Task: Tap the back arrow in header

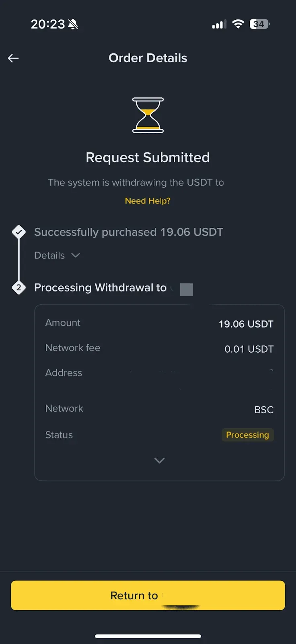Action: (x=13, y=58)
